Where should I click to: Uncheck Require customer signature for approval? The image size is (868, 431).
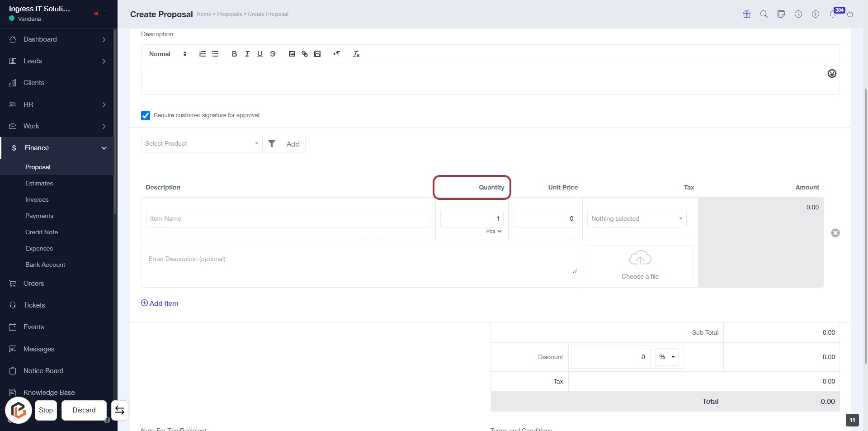[146, 116]
